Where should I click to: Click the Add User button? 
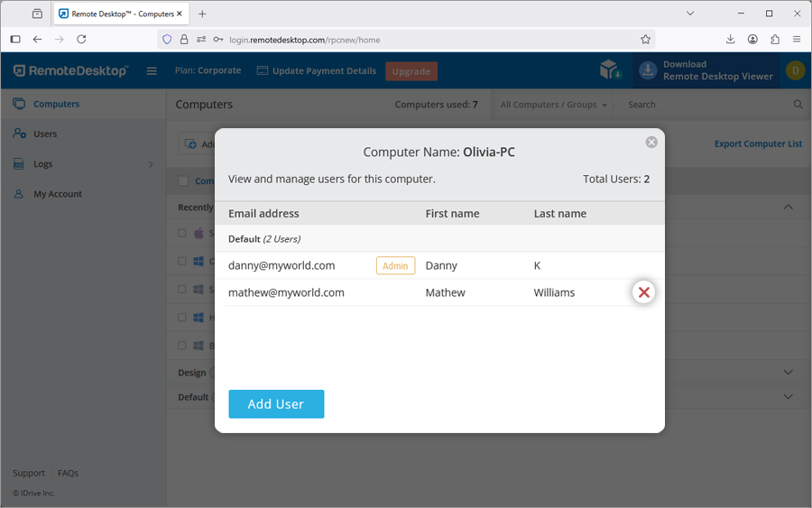pyautogui.click(x=276, y=404)
